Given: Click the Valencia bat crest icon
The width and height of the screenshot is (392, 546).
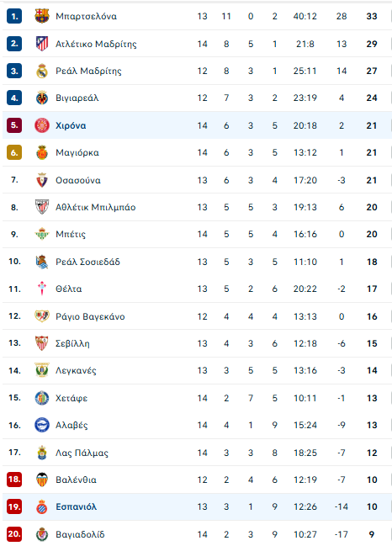Looking at the screenshot, I should [42, 480].
